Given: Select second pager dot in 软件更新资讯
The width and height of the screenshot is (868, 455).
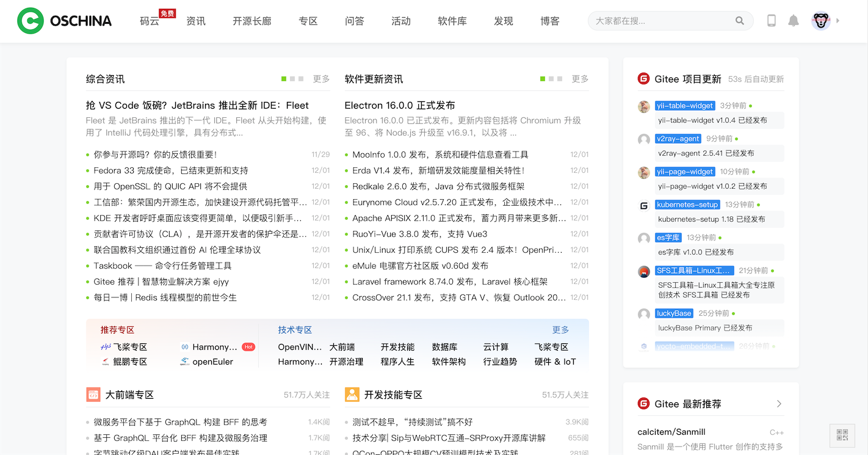Looking at the screenshot, I should pos(551,79).
